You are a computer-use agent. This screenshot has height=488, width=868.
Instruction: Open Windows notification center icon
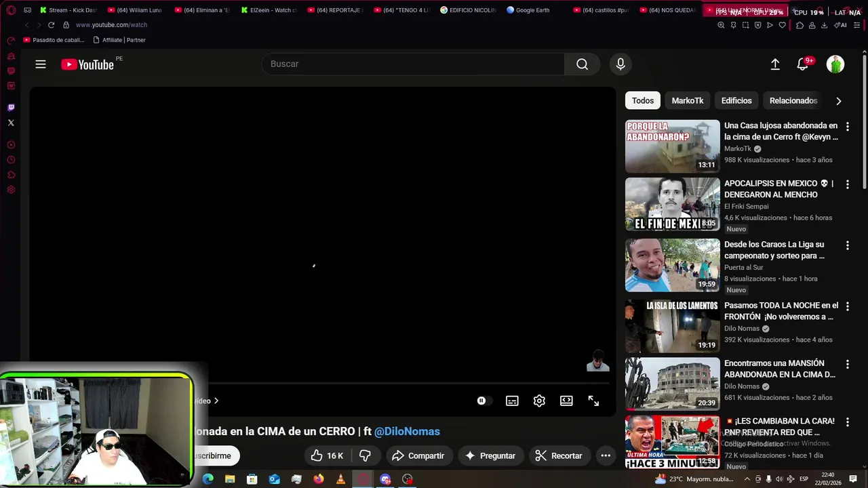(x=853, y=479)
